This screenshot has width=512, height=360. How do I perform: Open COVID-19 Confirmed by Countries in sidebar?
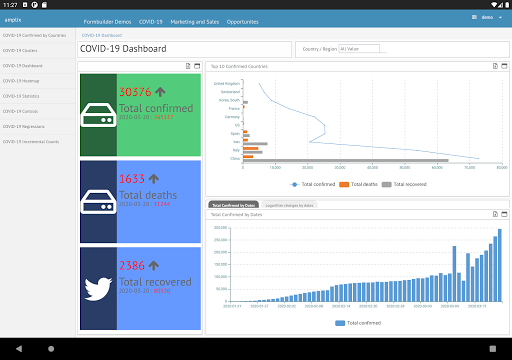pyautogui.click(x=34, y=35)
